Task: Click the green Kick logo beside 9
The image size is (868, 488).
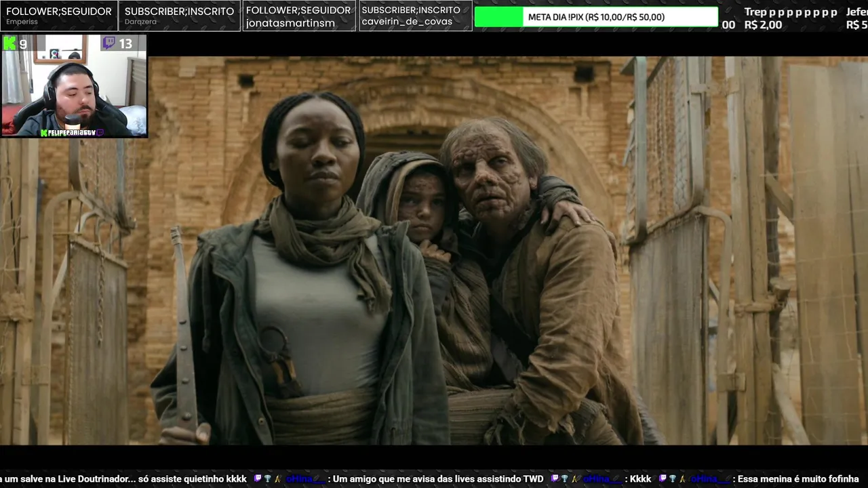Action: (x=10, y=43)
